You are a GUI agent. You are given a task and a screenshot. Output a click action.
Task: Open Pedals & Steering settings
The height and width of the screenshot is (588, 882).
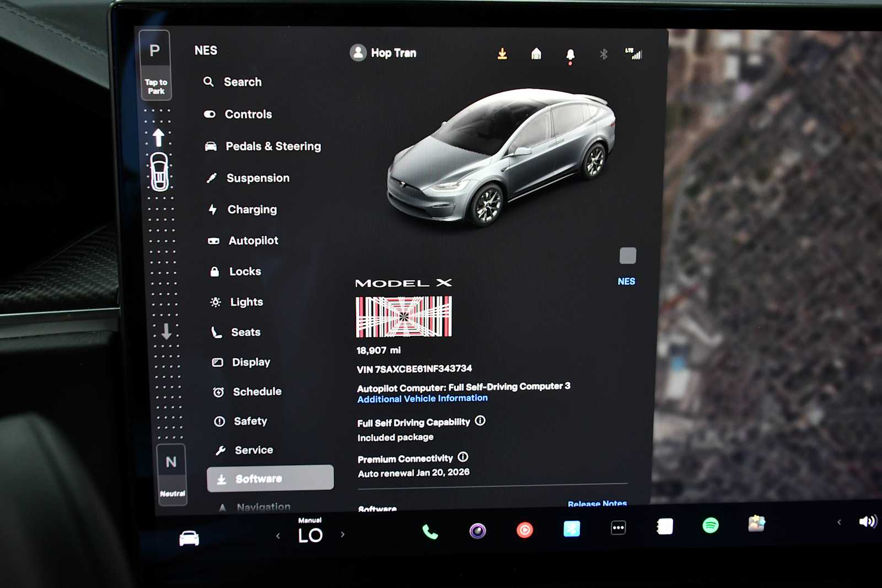point(262,146)
